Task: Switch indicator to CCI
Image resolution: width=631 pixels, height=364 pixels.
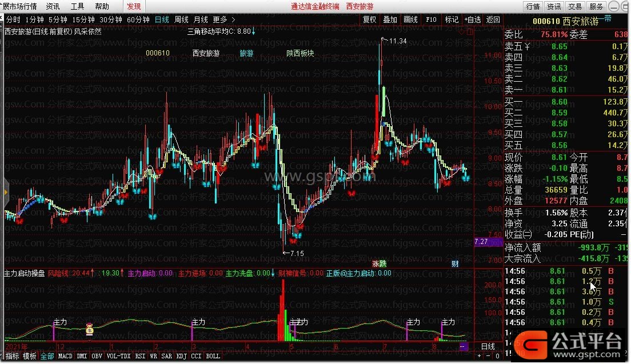Action: [x=197, y=356]
